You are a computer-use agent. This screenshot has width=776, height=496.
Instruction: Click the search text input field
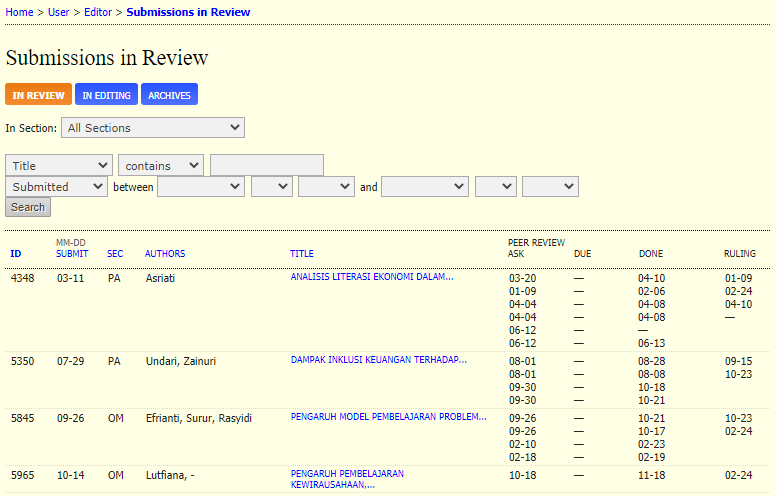[x=267, y=166]
